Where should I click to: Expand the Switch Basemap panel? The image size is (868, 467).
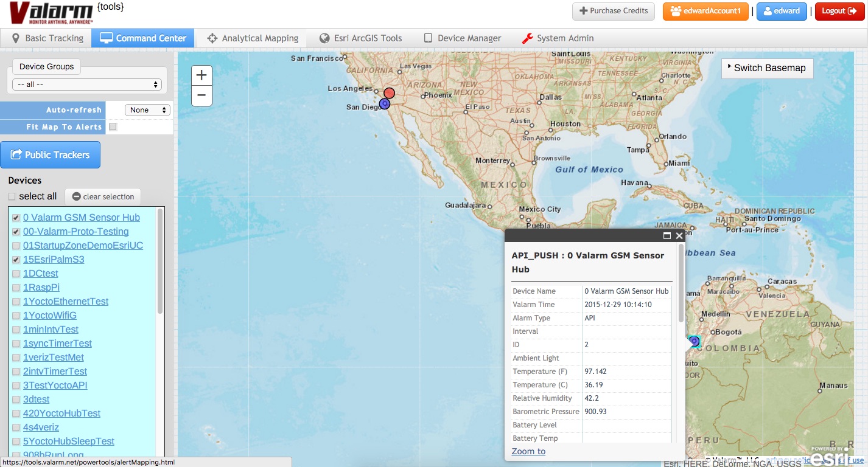coord(767,68)
